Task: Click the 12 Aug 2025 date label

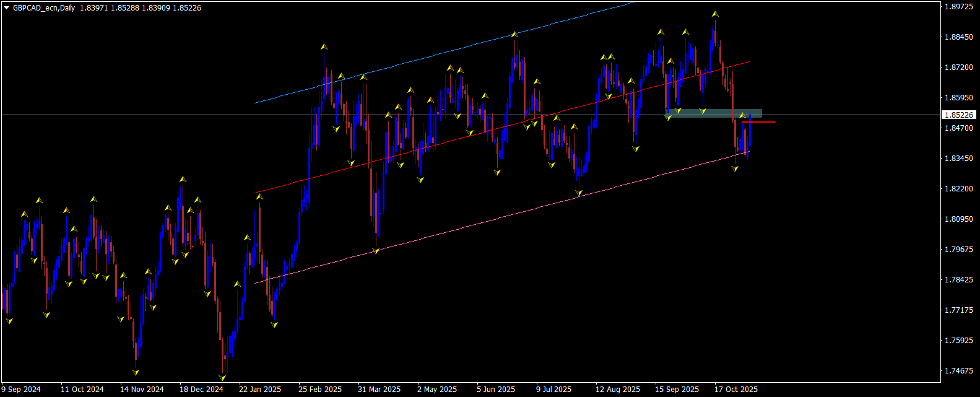Action: 618,390
